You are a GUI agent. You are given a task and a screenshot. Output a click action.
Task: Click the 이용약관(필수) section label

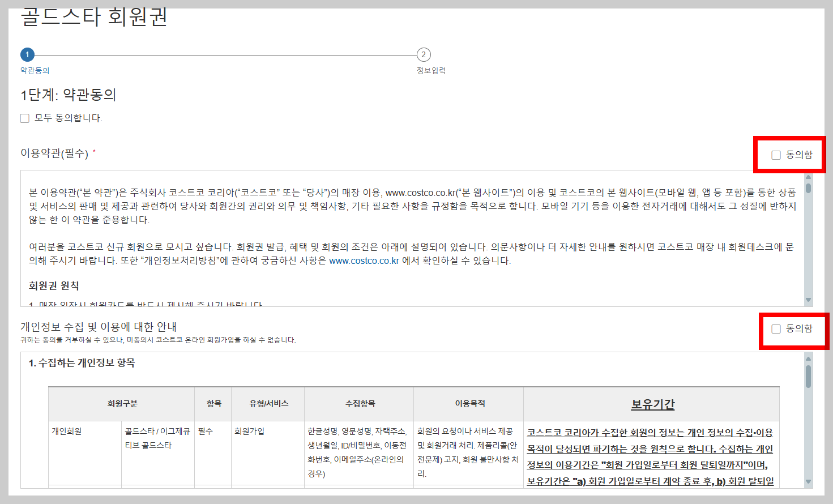click(54, 153)
